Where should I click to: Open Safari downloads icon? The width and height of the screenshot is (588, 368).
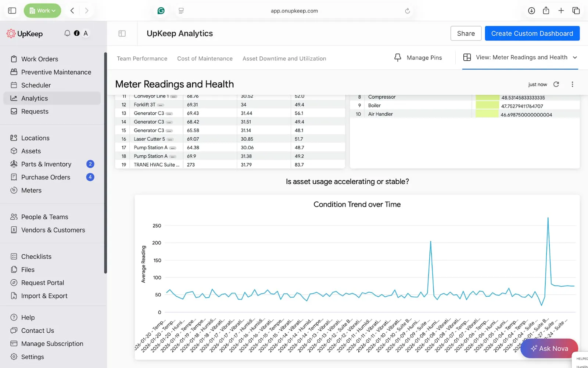(531, 11)
